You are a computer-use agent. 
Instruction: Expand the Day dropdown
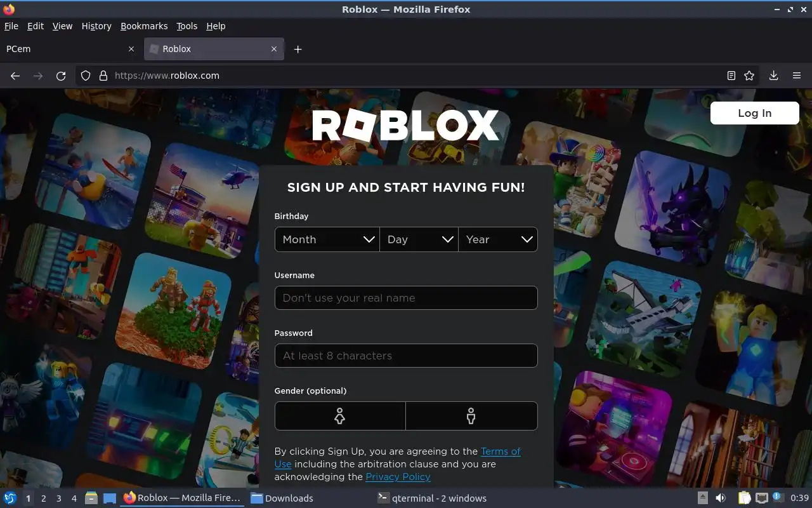coord(419,239)
